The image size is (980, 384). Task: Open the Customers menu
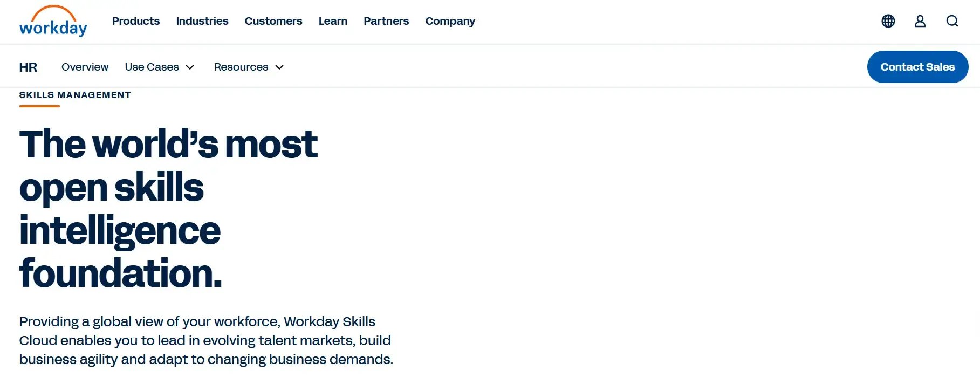tap(273, 21)
